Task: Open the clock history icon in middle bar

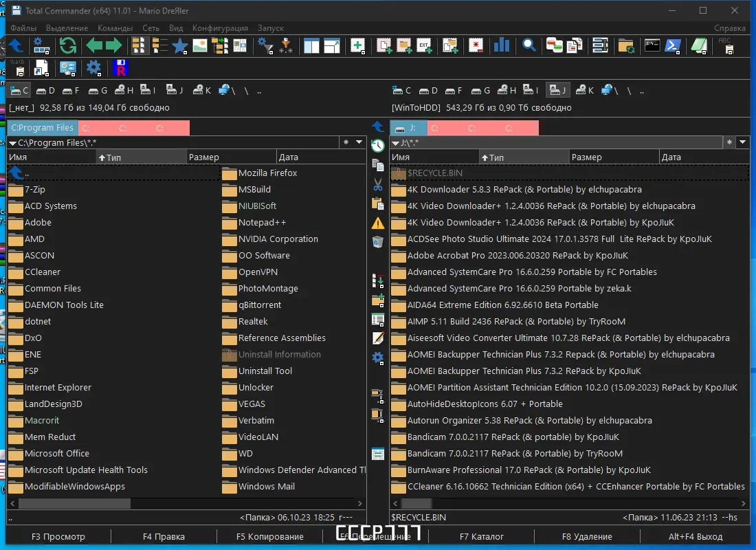Action: click(378, 146)
